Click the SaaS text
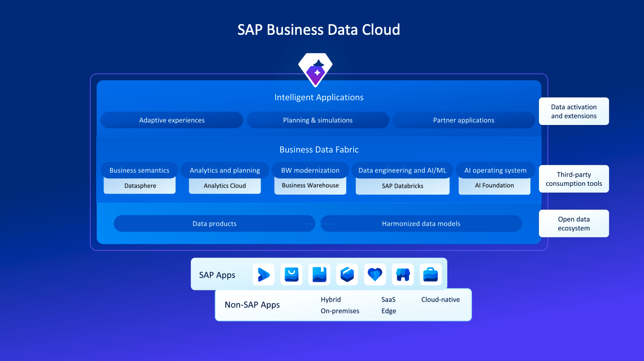This screenshot has width=644, height=361. pyautogui.click(x=389, y=300)
